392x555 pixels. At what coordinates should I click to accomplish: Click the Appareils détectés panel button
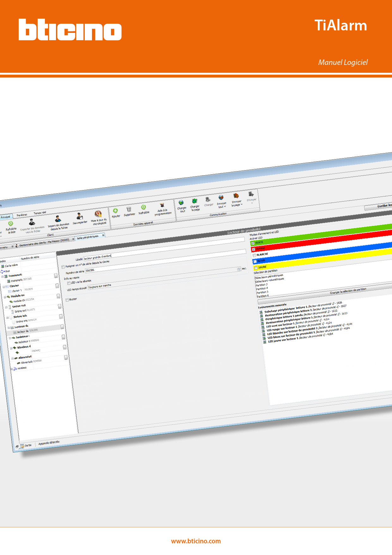49,443
